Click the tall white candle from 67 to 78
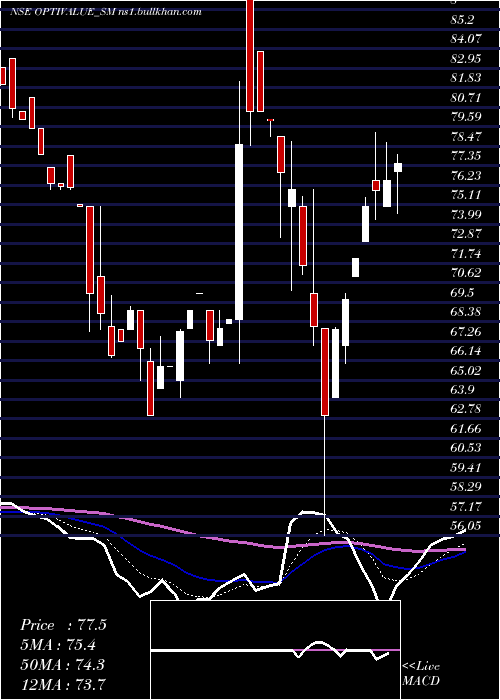The height and width of the screenshot is (700, 500). [239, 232]
